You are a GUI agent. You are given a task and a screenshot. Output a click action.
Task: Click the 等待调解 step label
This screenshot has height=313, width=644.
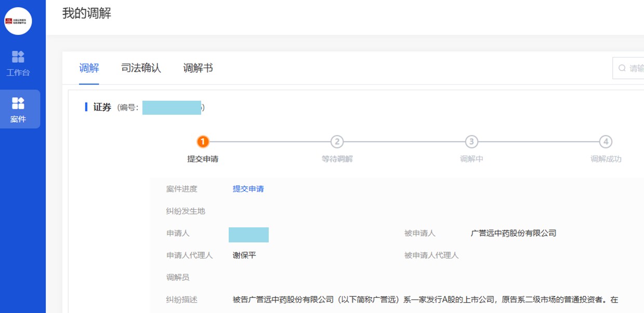coord(337,159)
